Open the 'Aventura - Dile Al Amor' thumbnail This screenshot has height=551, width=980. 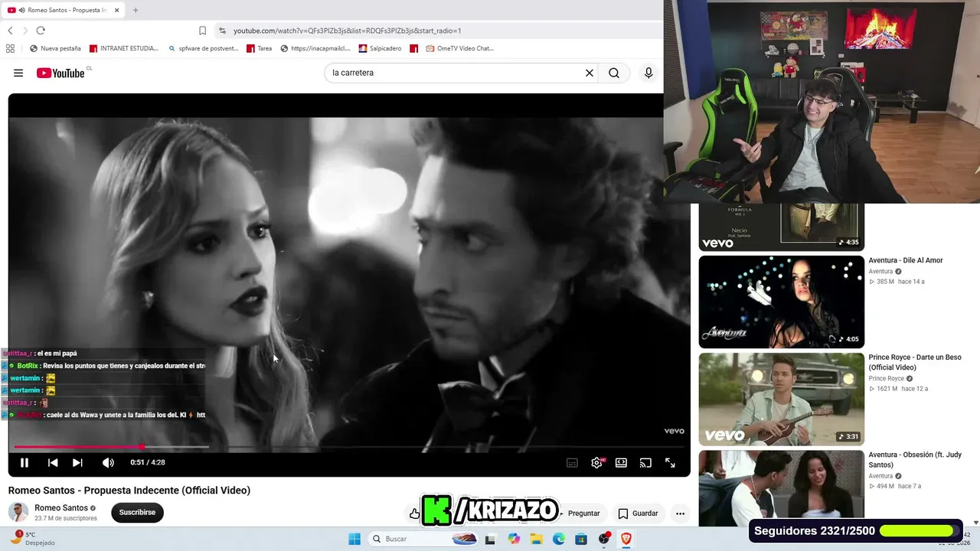click(x=781, y=302)
